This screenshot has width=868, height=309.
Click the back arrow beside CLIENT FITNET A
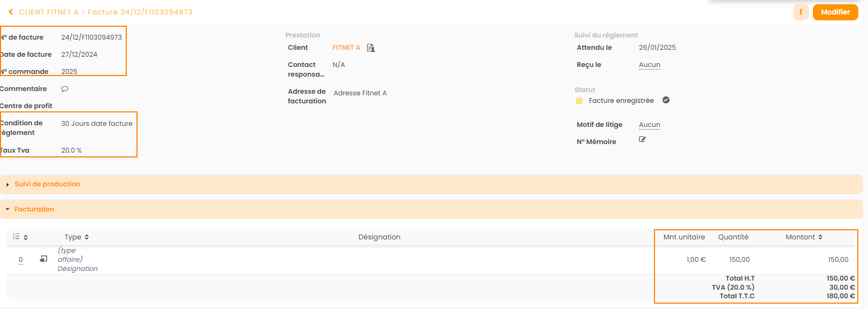(10, 12)
